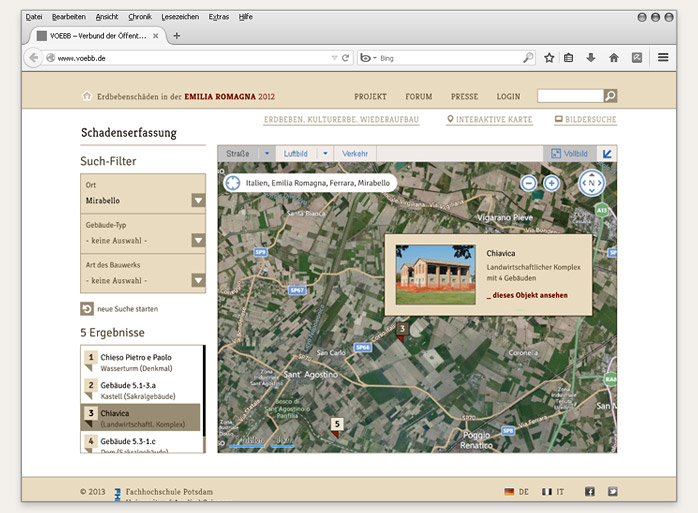698x513 pixels.
Task: Open the Datei menu
Action: tap(34, 17)
